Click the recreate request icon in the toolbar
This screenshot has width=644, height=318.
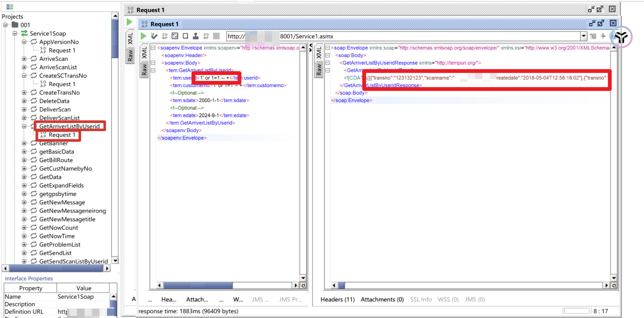click(175, 36)
